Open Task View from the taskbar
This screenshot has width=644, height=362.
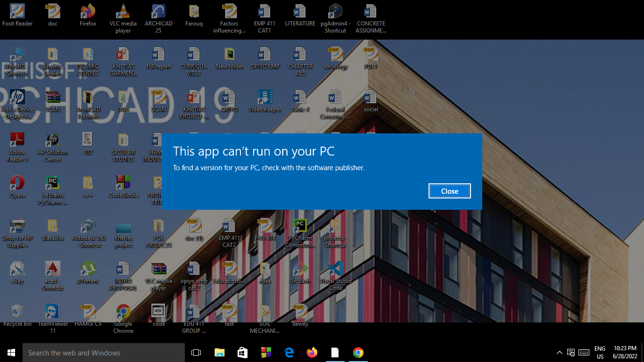point(196,353)
